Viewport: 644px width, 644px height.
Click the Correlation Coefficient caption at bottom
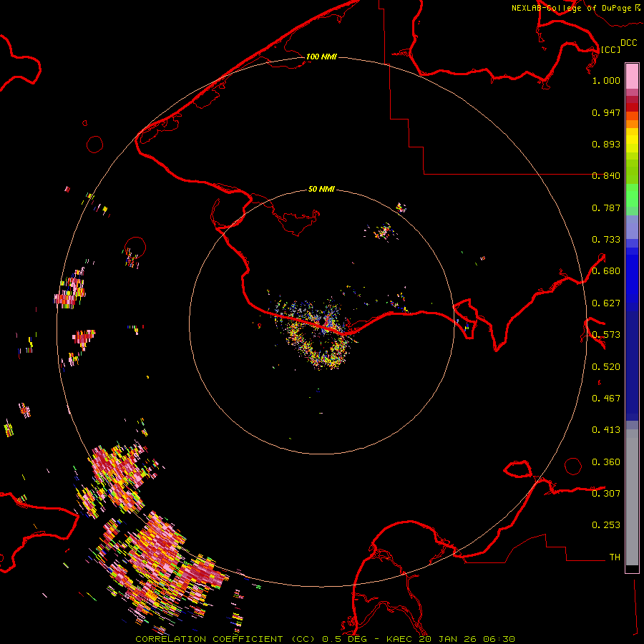[x=324, y=638]
